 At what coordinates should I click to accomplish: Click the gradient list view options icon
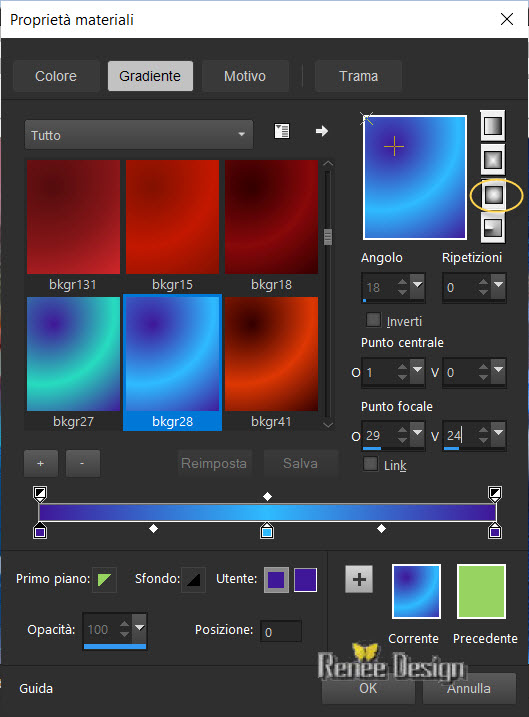pyautogui.click(x=282, y=131)
